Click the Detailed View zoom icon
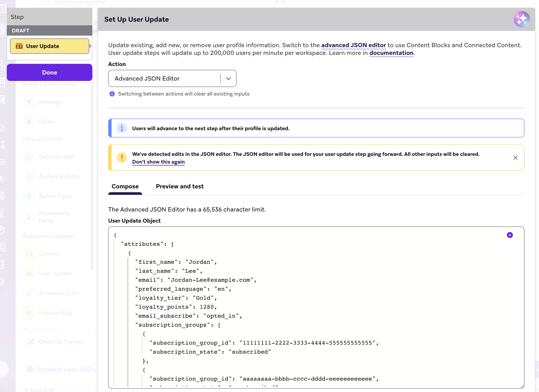The image size is (539, 392). (x=30, y=369)
